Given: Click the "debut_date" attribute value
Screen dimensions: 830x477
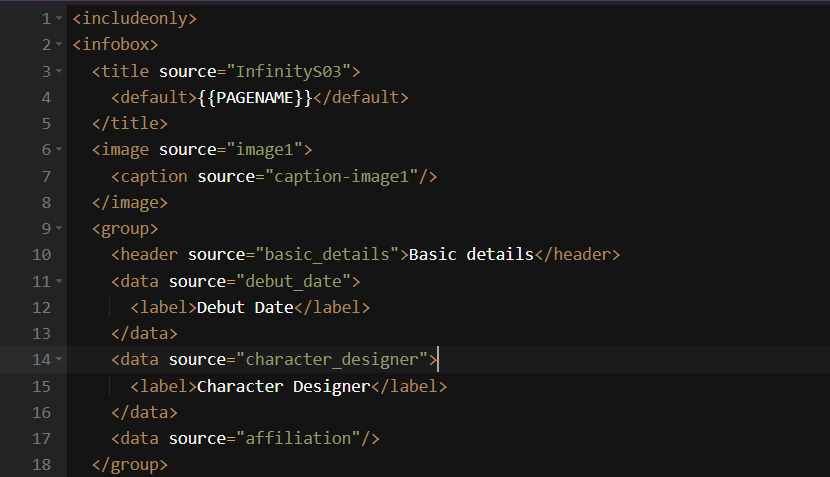Looking at the screenshot, I should pos(294,281).
